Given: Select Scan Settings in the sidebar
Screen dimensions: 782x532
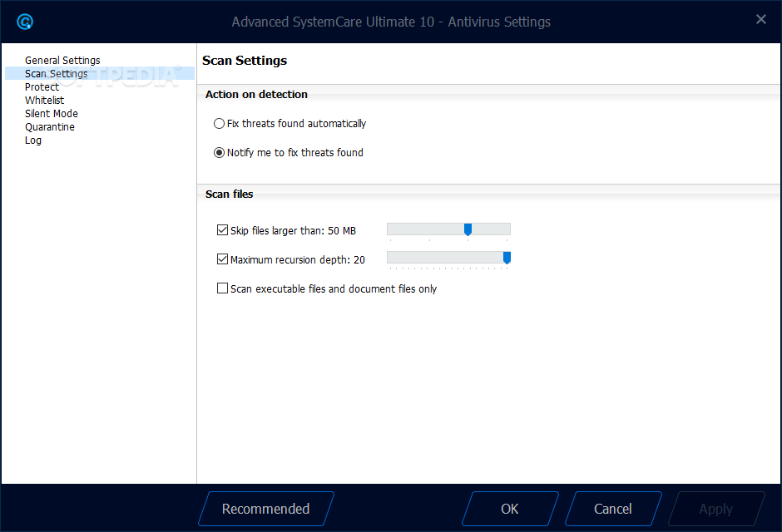Looking at the screenshot, I should tap(100, 74).
